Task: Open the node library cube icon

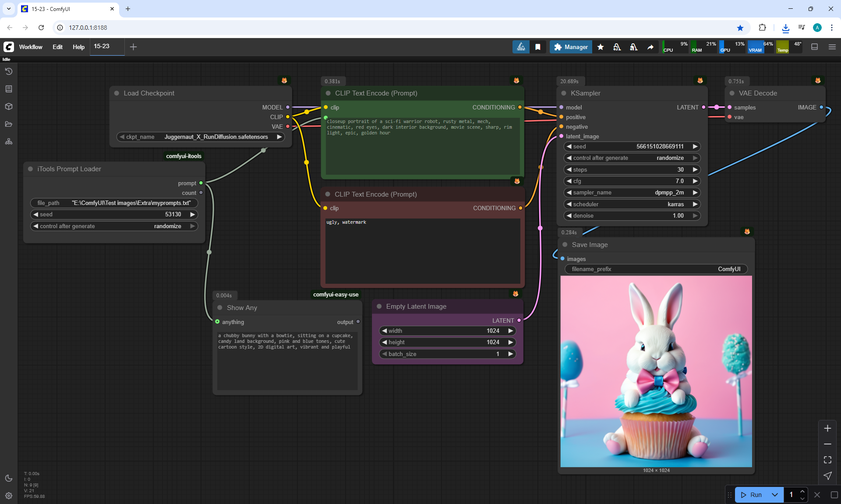Action: (x=9, y=106)
